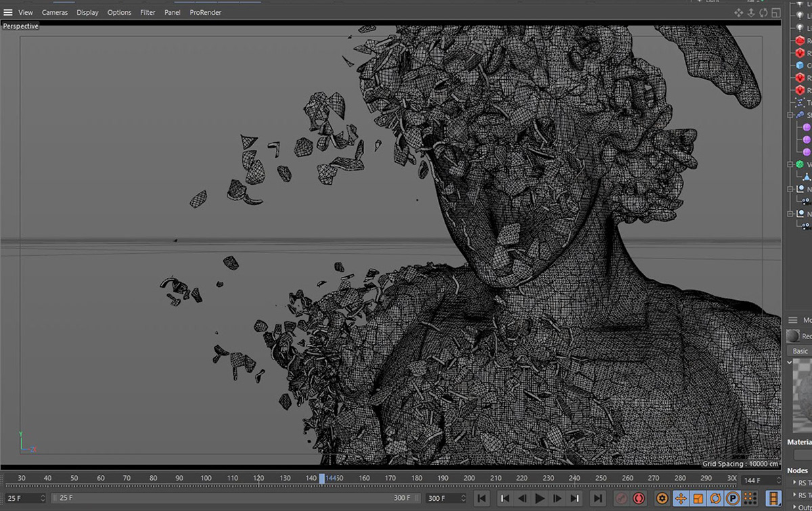This screenshot has width=812, height=511.
Task: Click the Play forward button
Action: point(540,499)
